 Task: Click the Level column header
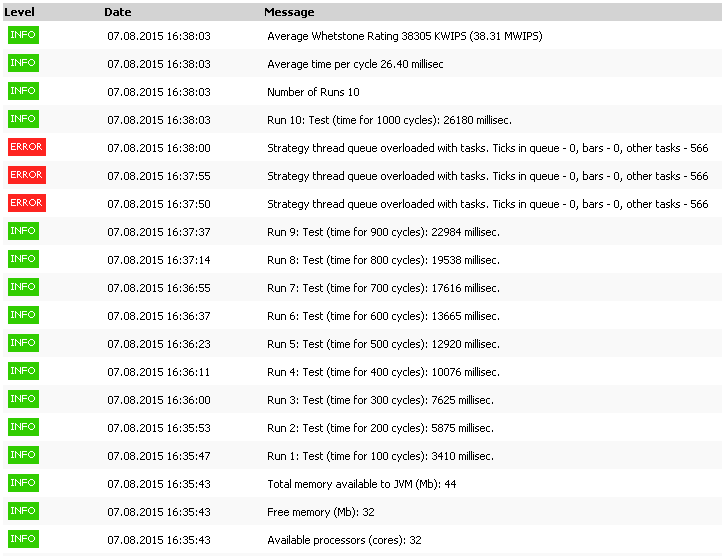(x=19, y=12)
